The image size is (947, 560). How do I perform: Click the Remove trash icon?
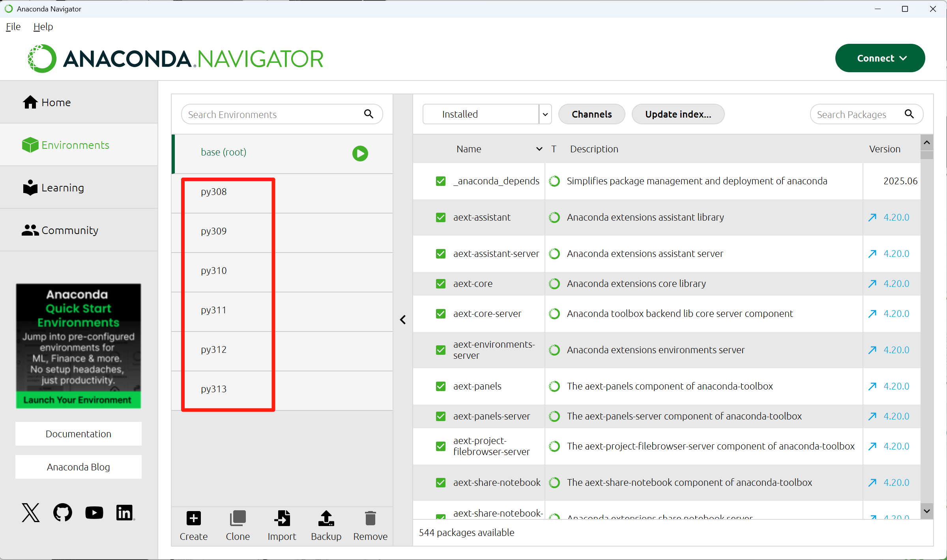[371, 518]
